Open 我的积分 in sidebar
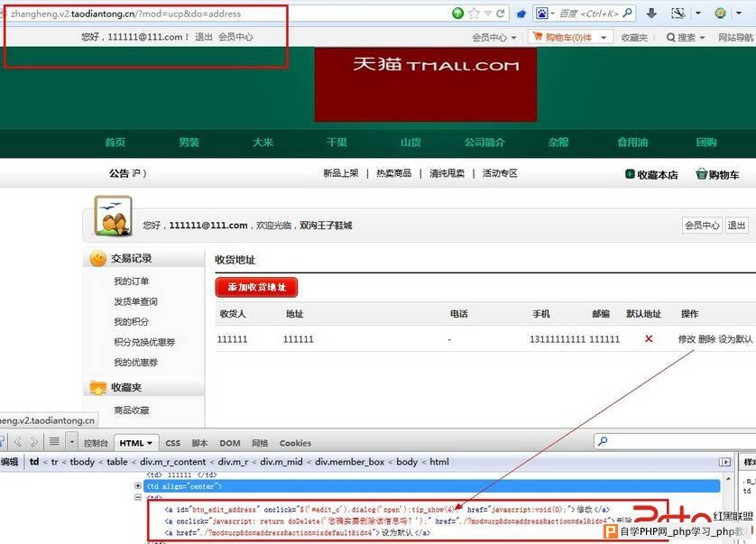The image size is (756, 544). 131,322
